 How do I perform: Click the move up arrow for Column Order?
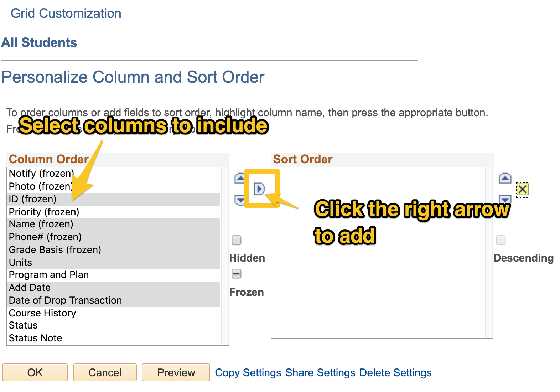coord(239,178)
